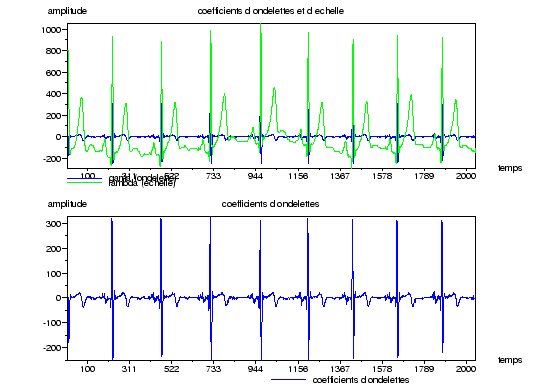The width and height of the screenshot is (544, 385).
Task: Click x-axis tick 1789 on lower chart
Action: pos(424,369)
